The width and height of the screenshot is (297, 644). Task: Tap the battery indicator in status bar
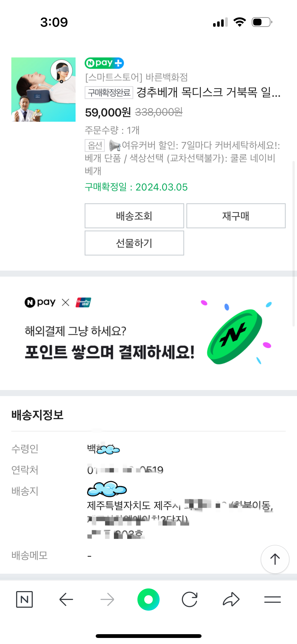click(x=262, y=22)
